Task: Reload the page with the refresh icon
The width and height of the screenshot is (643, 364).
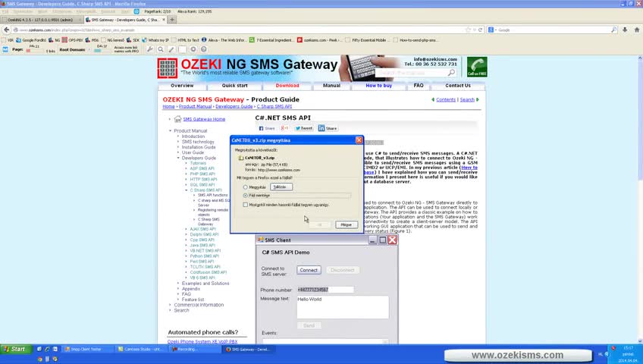Action: pos(480,30)
